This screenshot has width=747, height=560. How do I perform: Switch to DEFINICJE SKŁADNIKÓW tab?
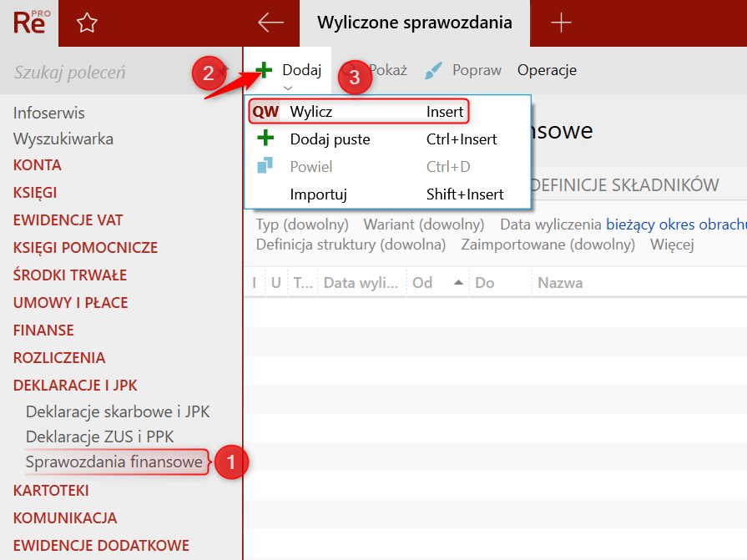[x=624, y=184]
